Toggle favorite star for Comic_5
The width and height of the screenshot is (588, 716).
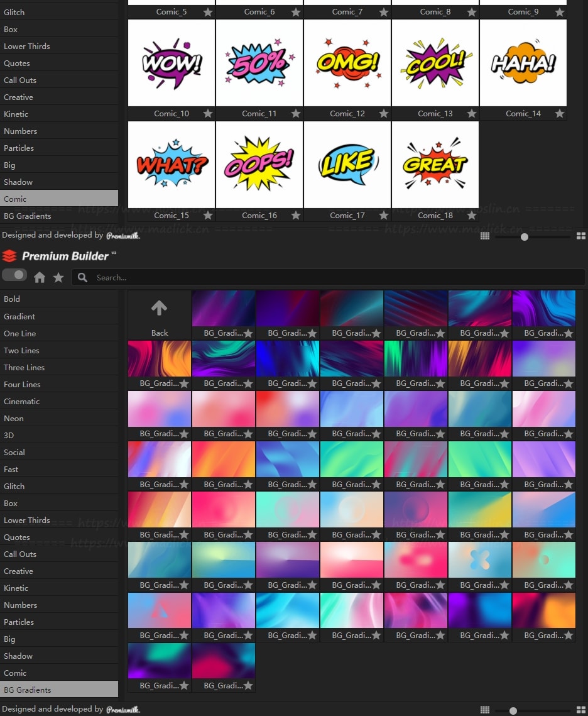click(x=208, y=13)
